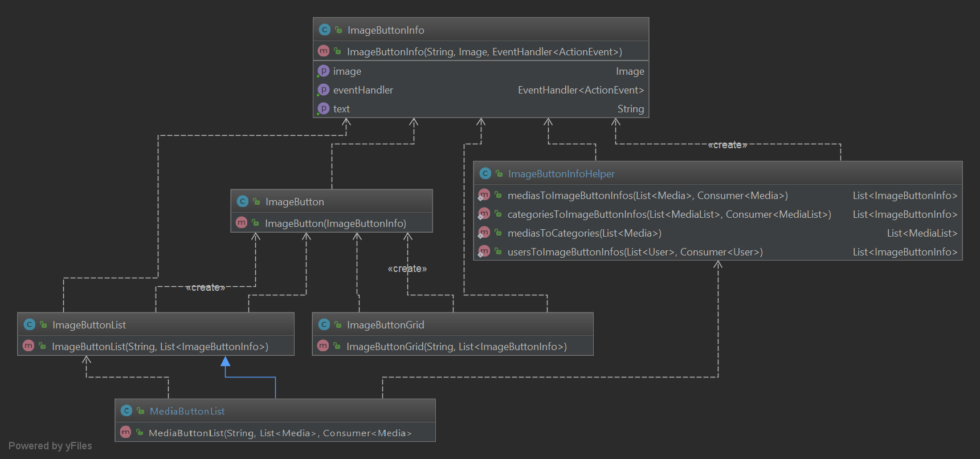980x459 pixels.
Task: Click the Image type of image property
Action: coord(630,71)
